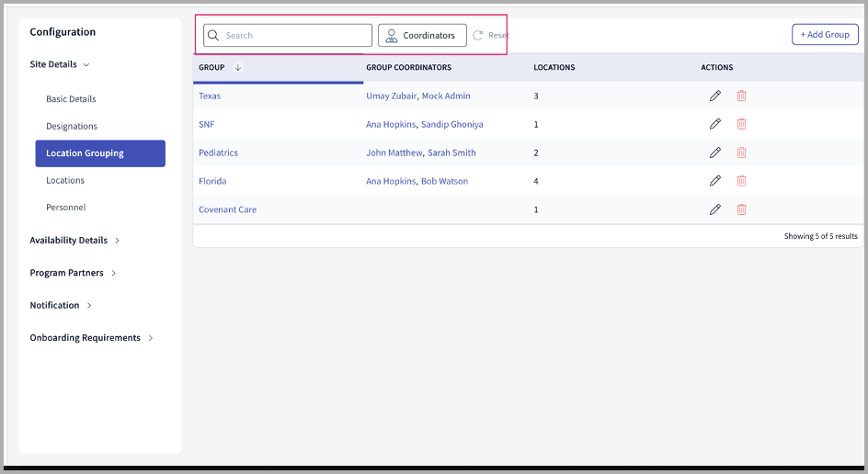Click the edit pencil for SNF group
Screen dimensions: 868x474
click(714, 124)
